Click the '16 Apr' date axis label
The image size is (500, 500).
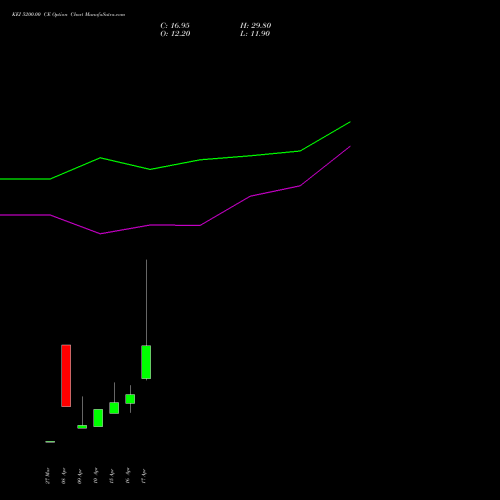pyautogui.click(x=128, y=476)
